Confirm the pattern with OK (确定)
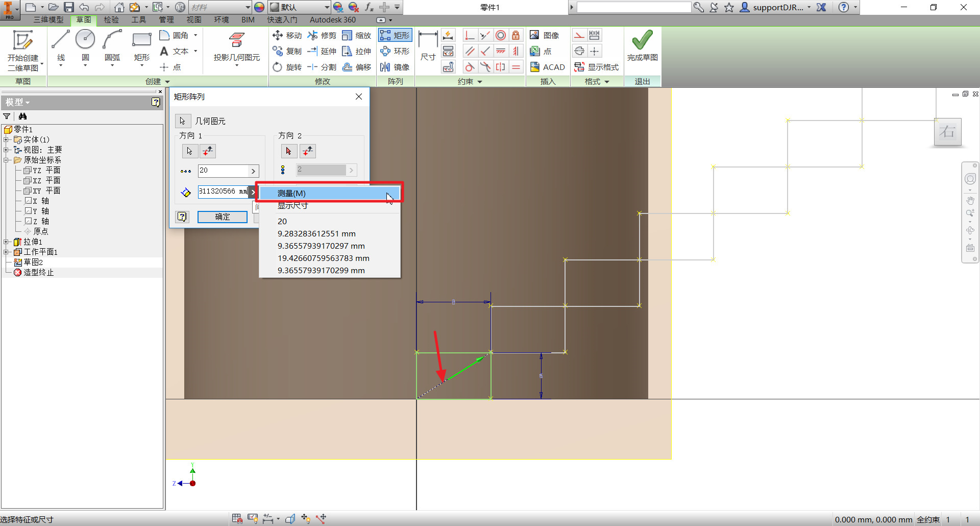Screen dimensions: 980x526 click(x=223, y=217)
